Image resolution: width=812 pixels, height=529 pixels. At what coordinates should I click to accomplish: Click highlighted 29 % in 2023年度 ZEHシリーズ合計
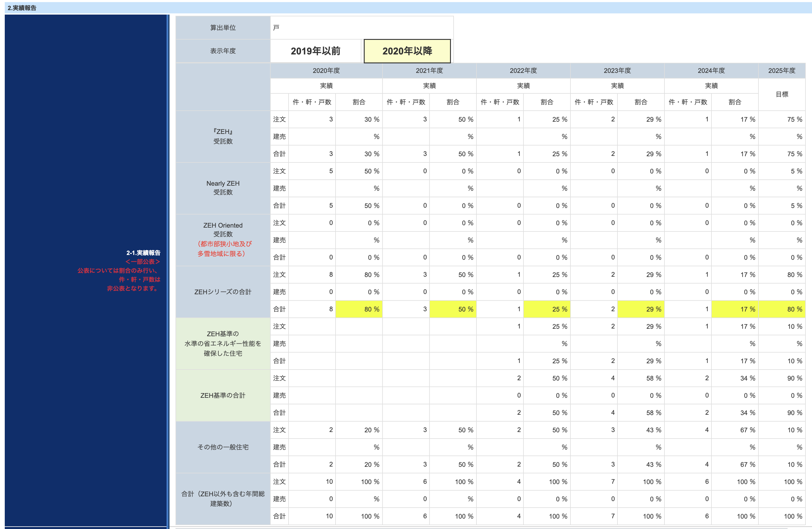coord(641,309)
